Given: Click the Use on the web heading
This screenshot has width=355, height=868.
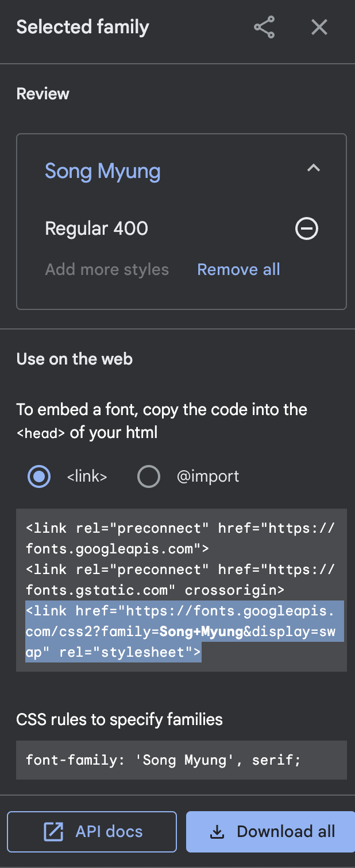Looking at the screenshot, I should pyautogui.click(x=75, y=359).
